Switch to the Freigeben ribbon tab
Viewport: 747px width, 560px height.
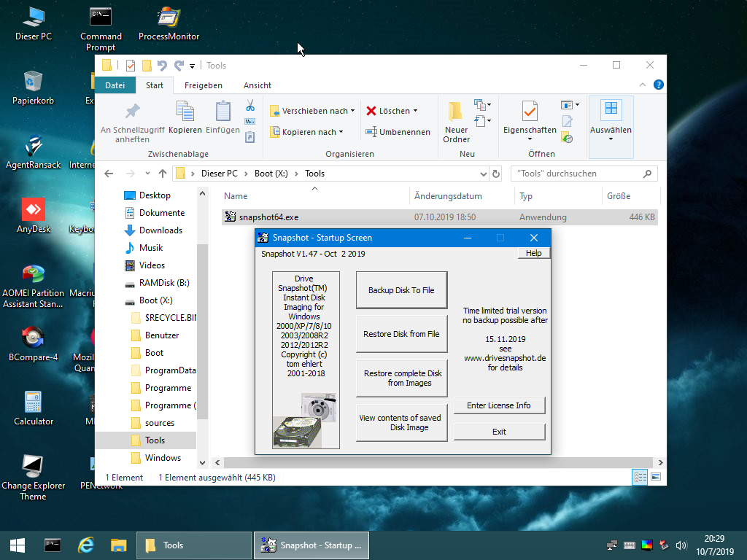coord(204,85)
